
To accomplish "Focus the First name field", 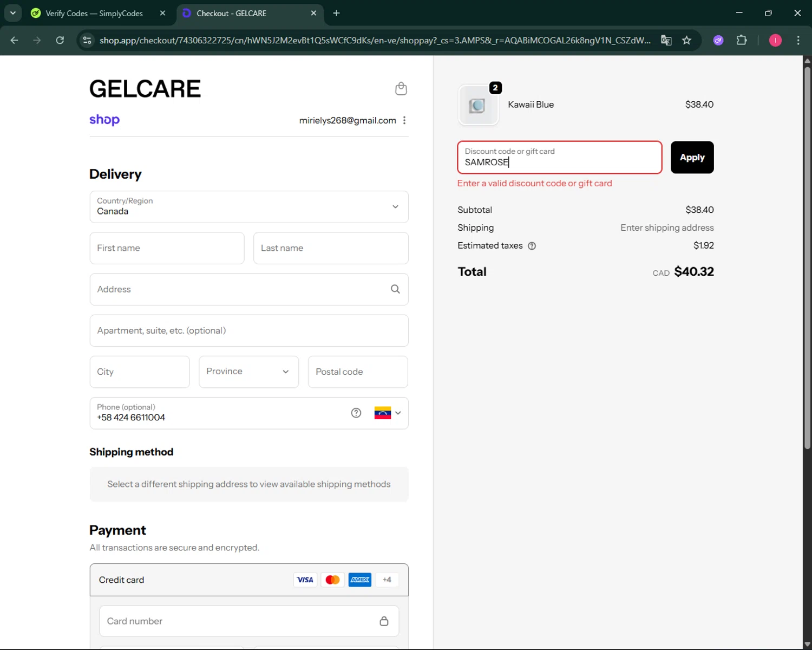I will 167,248.
